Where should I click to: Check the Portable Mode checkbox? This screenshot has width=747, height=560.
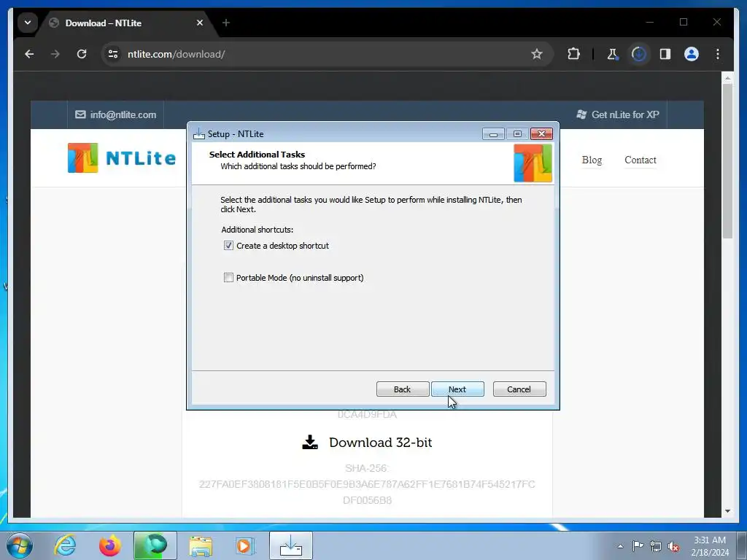[228, 278]
